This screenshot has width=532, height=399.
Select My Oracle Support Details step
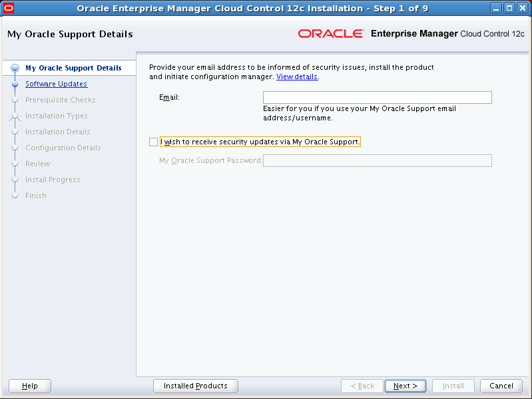[73, 68]
